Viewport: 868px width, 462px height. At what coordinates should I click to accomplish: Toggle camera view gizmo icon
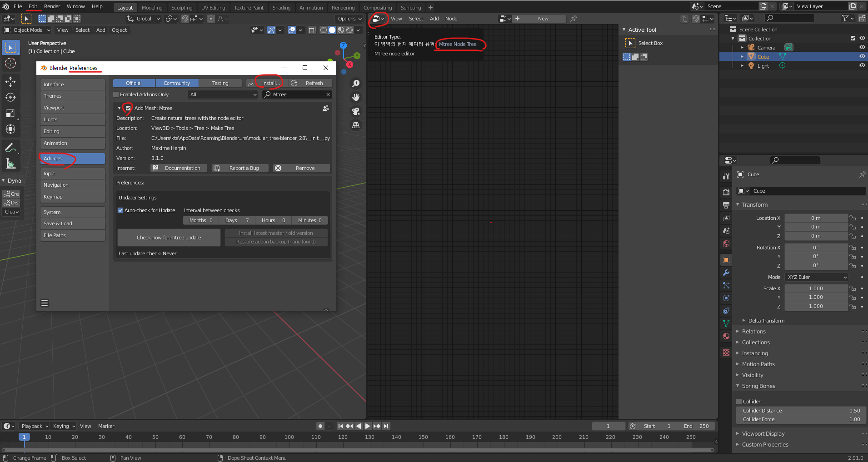[356, 111]
